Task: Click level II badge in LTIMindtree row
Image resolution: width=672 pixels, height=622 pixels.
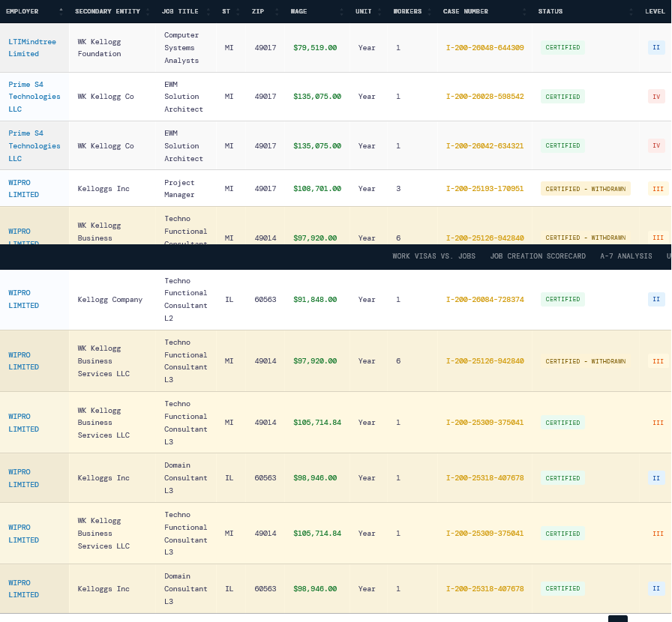Action: pyautogui.click(x=656, y=47)
